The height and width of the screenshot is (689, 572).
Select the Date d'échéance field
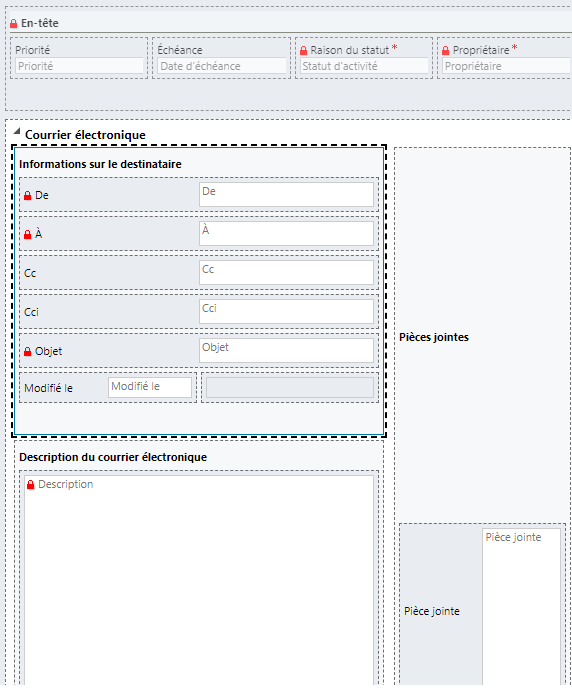[222, 66]
